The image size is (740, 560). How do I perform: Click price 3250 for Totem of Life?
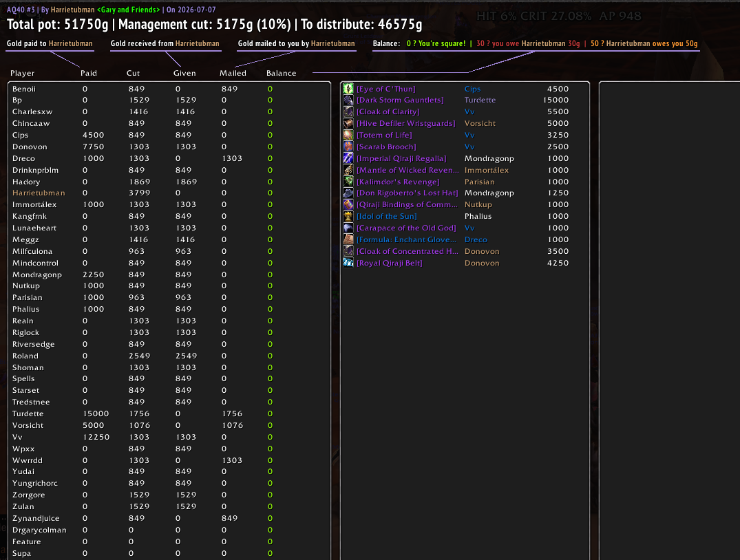pyautogui.click(x=558, y=135)
